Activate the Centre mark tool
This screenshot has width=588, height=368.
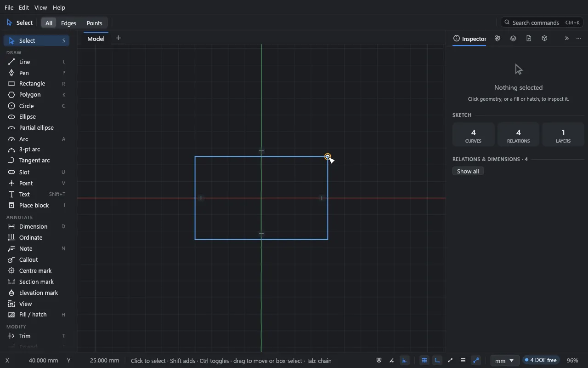coord(37,270)
